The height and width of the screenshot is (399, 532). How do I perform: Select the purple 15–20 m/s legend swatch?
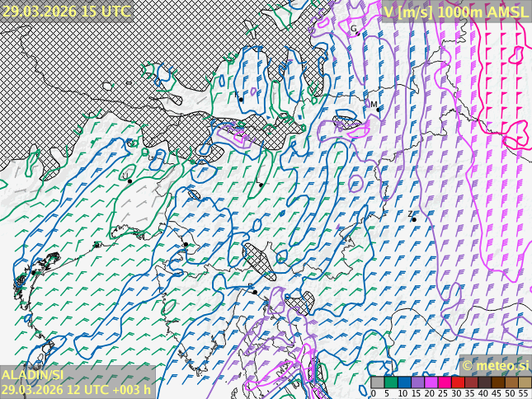(417, 383)
